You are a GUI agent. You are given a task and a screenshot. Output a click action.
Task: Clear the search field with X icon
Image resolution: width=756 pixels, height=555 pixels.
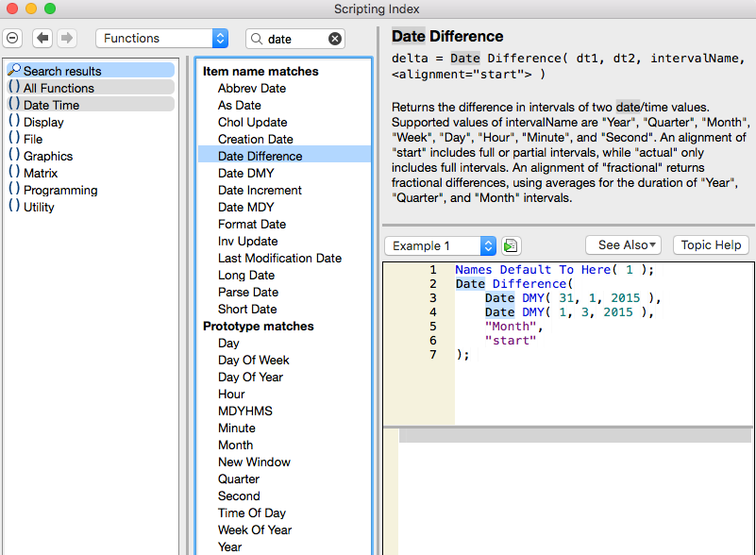pos(334,39)
